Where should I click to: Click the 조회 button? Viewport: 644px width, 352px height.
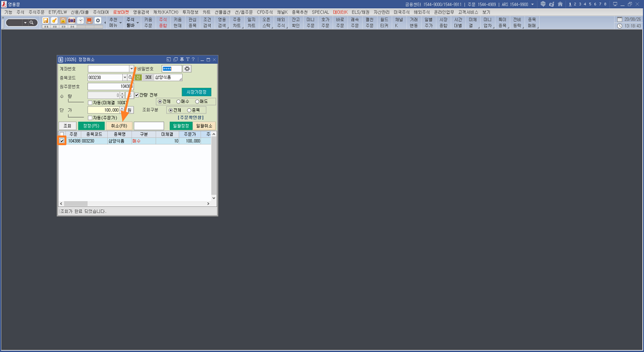67,126
